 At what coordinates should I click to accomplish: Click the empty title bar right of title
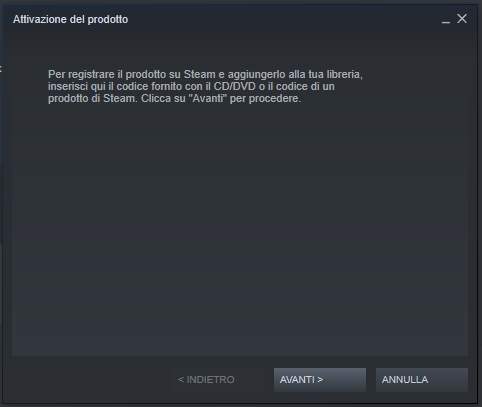[x=283, y=19]
